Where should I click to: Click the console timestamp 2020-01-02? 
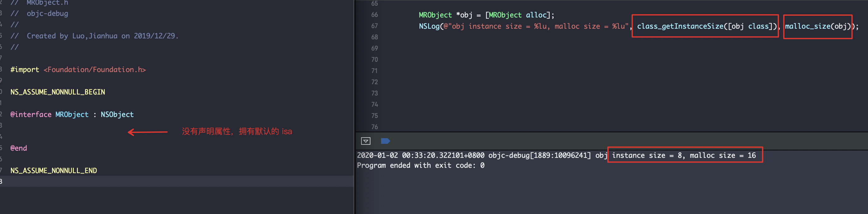click(377, 155)
